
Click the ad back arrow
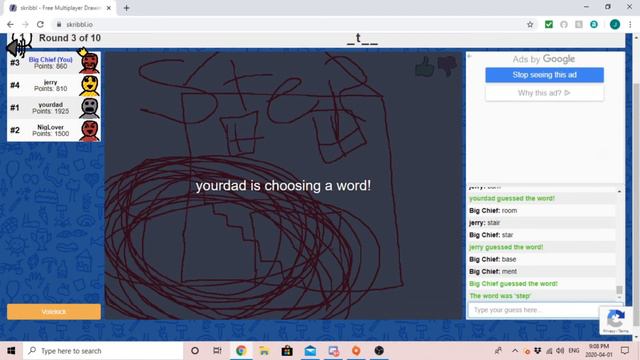(470, 56)
